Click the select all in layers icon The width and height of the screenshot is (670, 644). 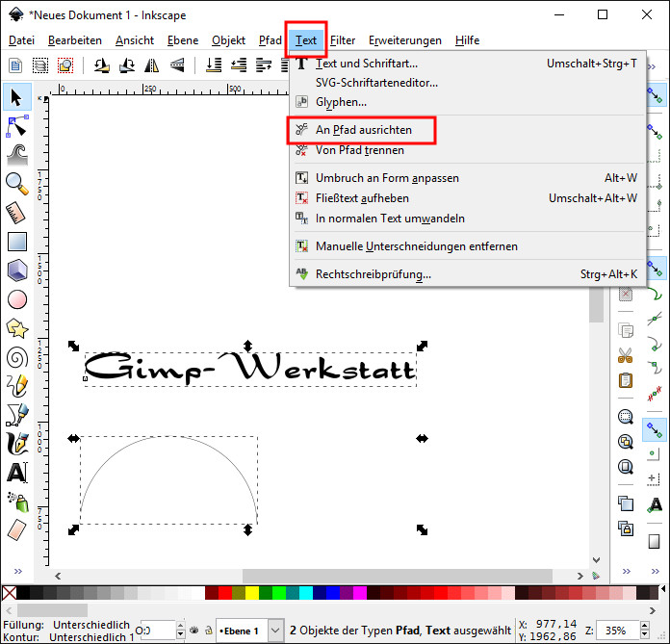(x=40, y=65)
